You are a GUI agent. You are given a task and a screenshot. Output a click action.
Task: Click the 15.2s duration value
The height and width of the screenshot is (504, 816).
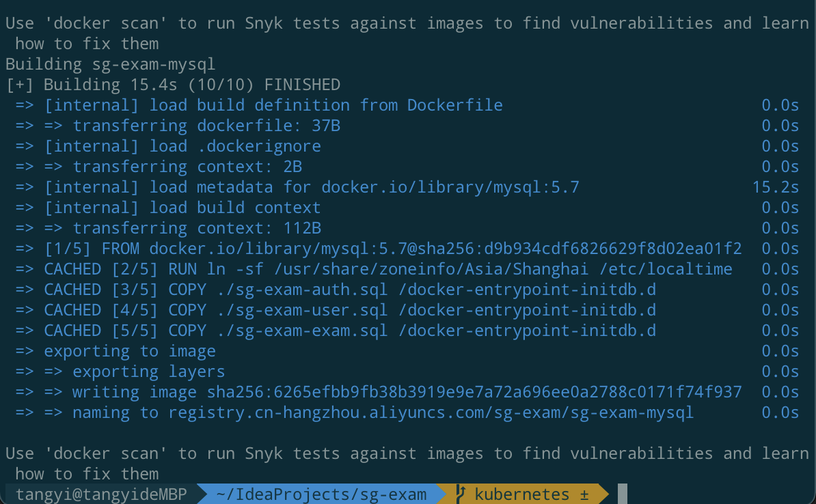[x=776, y=187]
